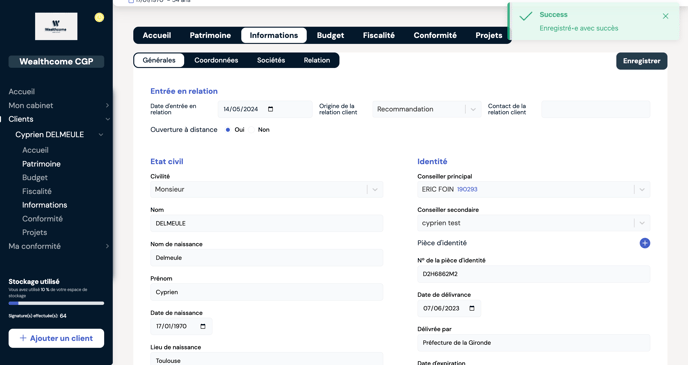Go to the Conformité top tab

click(435, 36)
